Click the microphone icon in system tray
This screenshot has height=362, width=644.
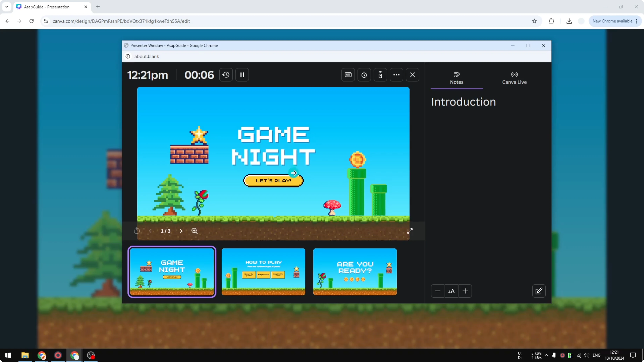click(x=554, y=355)
